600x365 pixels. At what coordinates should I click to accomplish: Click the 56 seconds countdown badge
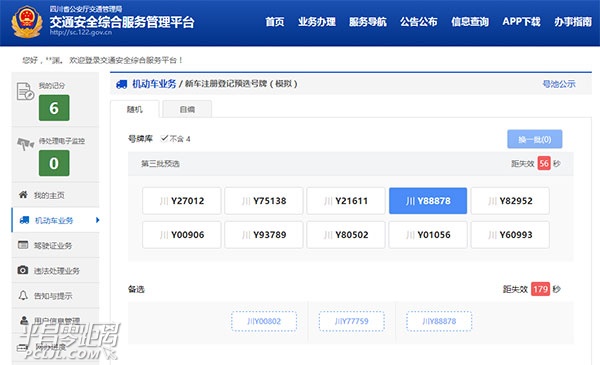[x=544, y=163]
